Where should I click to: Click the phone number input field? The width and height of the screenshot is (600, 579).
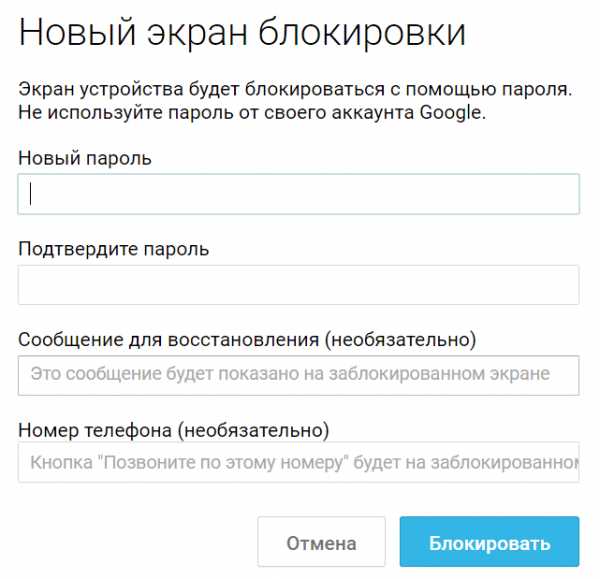coord(298,463)
